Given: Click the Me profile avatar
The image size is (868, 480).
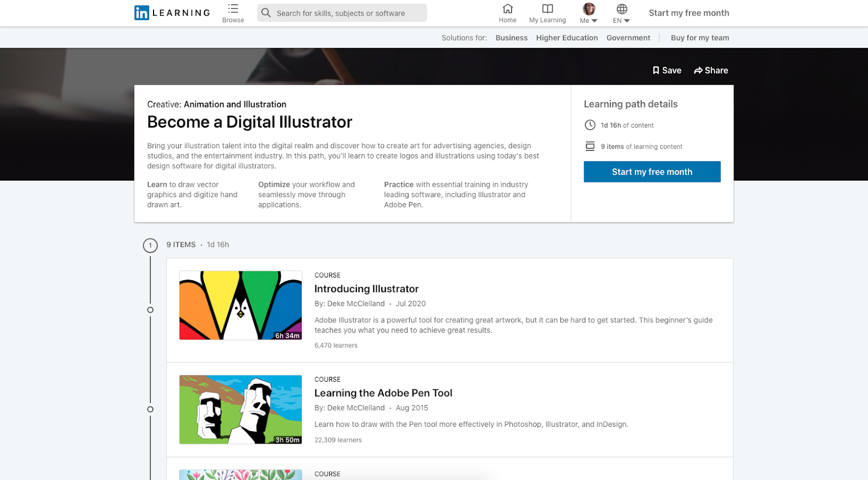Looking at the screenshot, I should pyautogui.click(x=589, y=9).
